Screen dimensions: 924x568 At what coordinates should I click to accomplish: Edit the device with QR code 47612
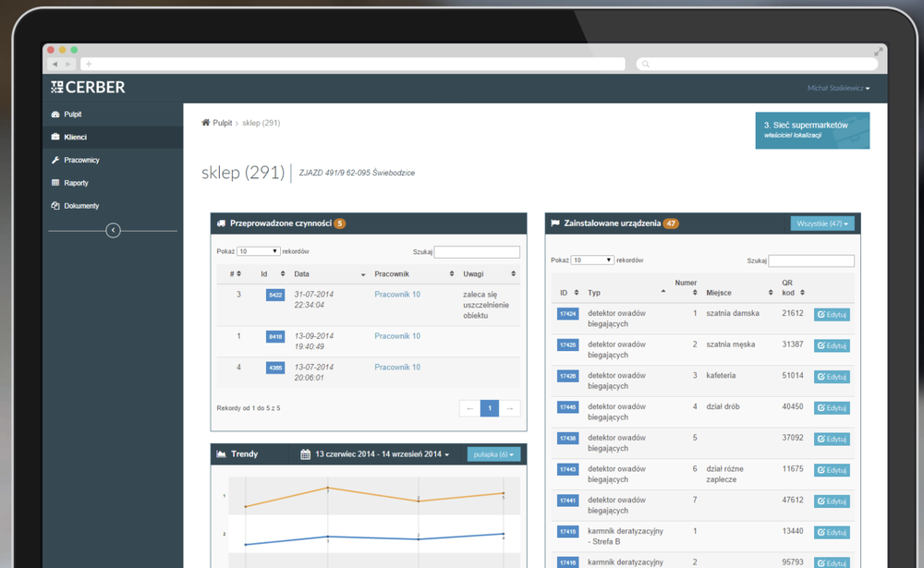832,502
